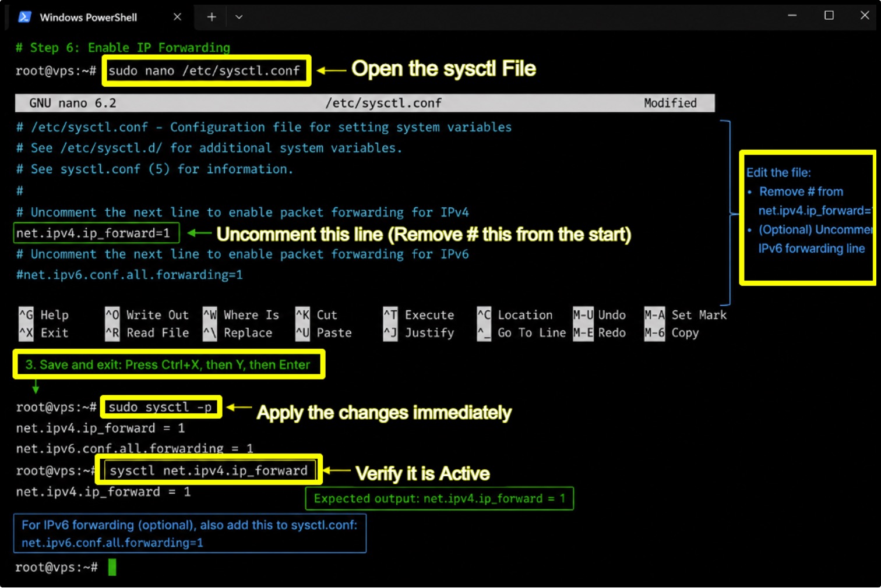This screenshot has width=881, height=588.
Task: Click the ^T Execute shortcut
Action: (x=419, y=315)
